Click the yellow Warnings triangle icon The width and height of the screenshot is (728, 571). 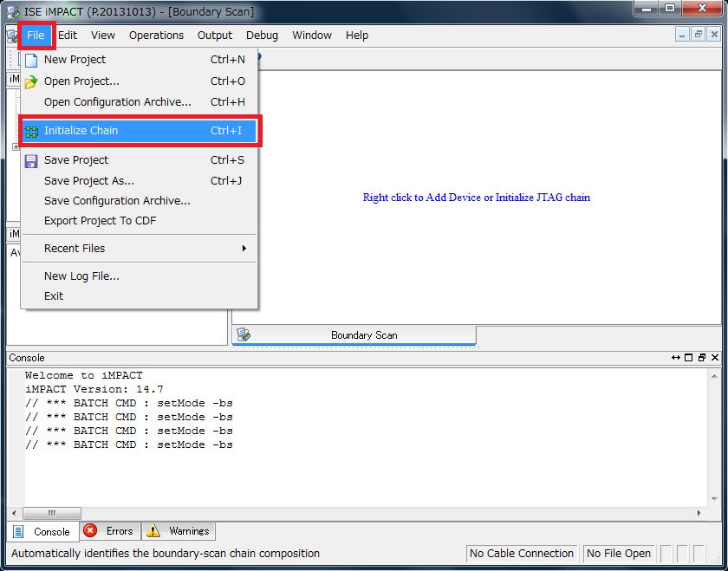tap(153, 530)
